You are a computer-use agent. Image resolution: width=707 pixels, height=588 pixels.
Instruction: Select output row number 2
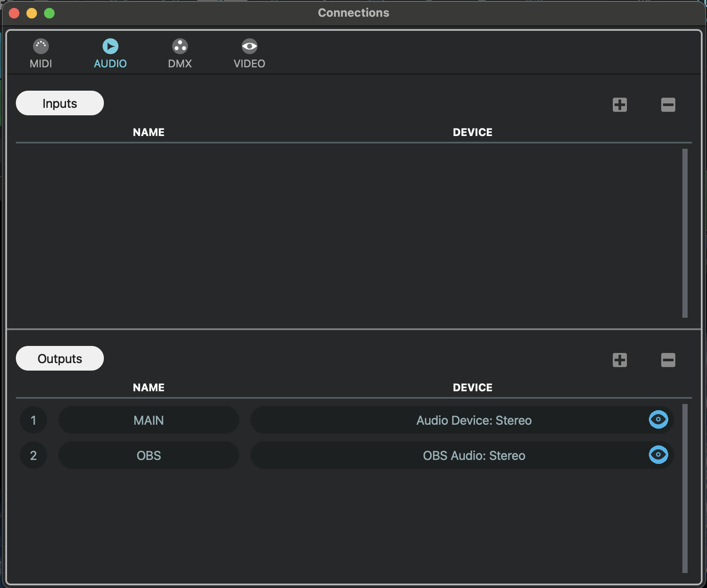coord(33,456)
